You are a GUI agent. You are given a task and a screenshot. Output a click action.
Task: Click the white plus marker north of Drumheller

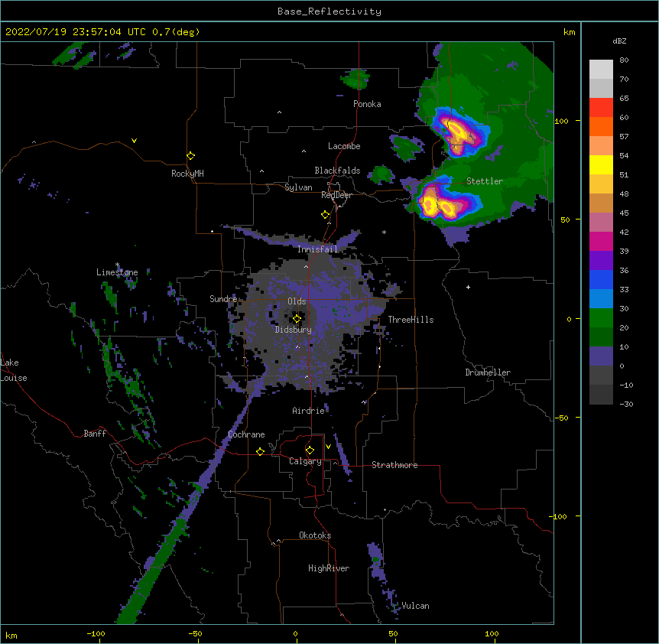click(x=468, y=287)
